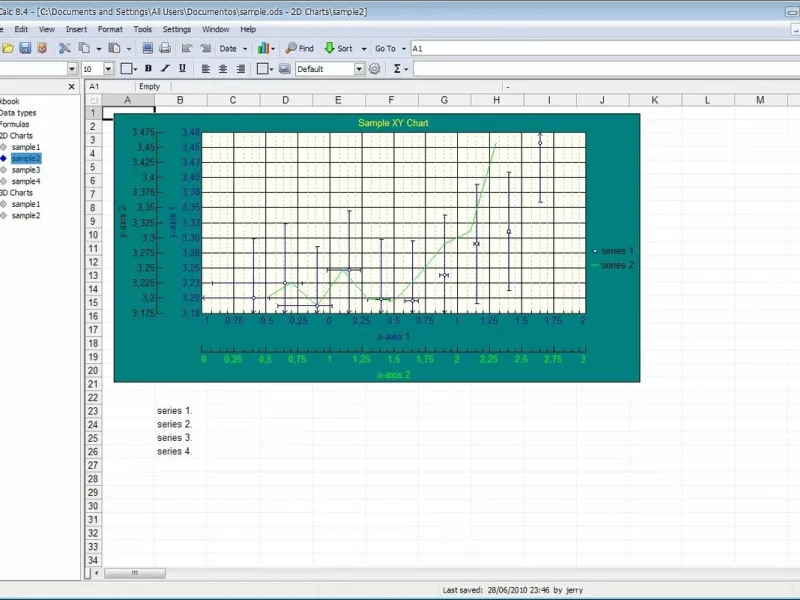Align cell text to the left
This screenshot has width=800, height=600.
pos(206,68)
